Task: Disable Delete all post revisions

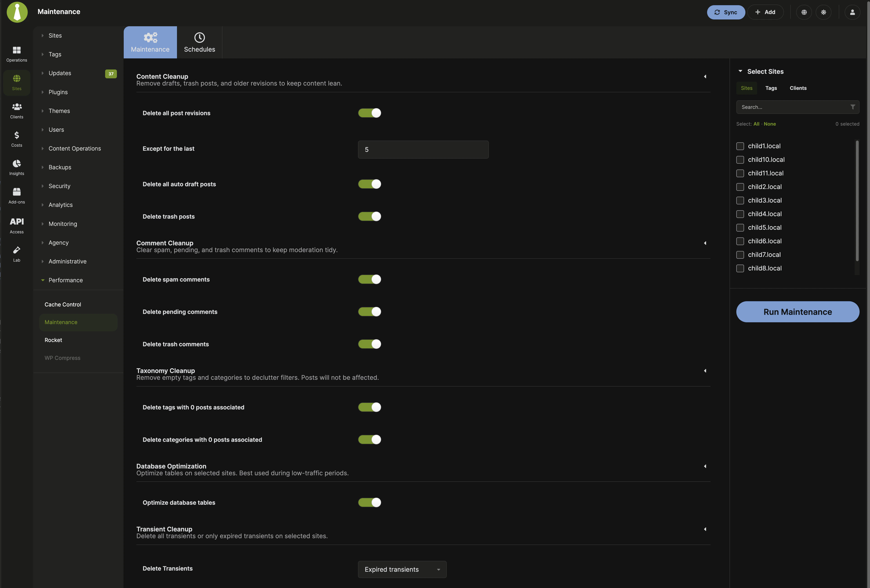Action: click(x=370, y=113)
